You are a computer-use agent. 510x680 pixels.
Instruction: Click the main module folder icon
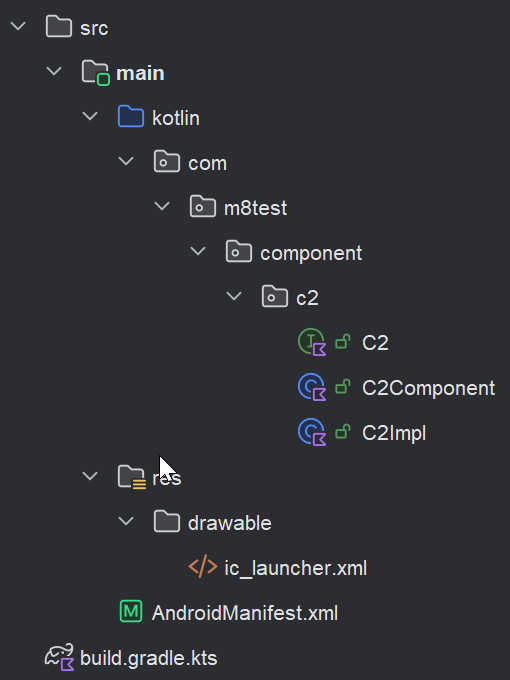[95, 72]
